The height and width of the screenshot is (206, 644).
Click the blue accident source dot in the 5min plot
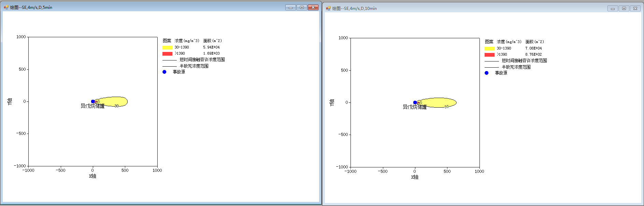coord(93,101)
